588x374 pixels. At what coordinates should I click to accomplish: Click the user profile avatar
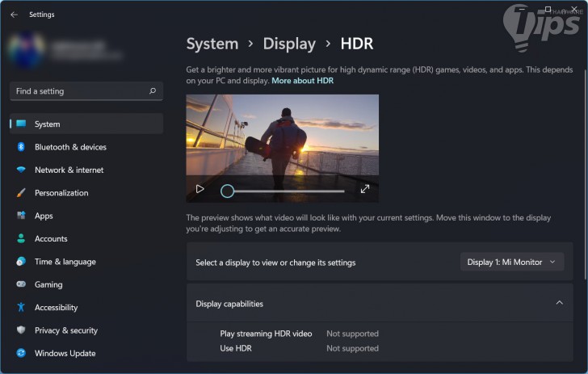click(x=27, y=50)
